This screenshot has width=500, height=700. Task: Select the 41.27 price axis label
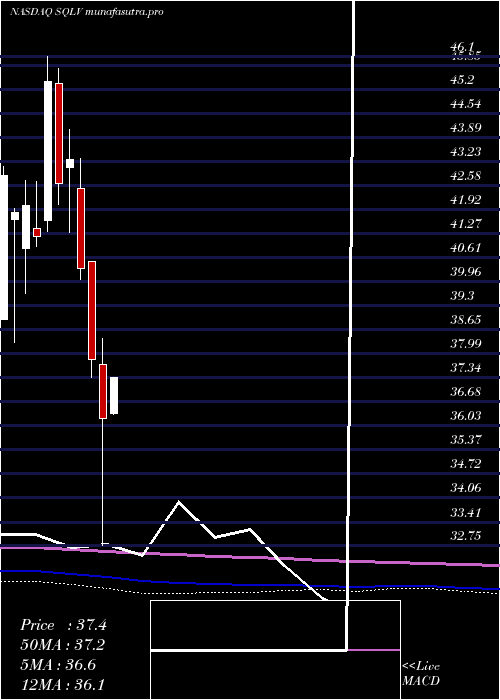[x=466, y=224]
